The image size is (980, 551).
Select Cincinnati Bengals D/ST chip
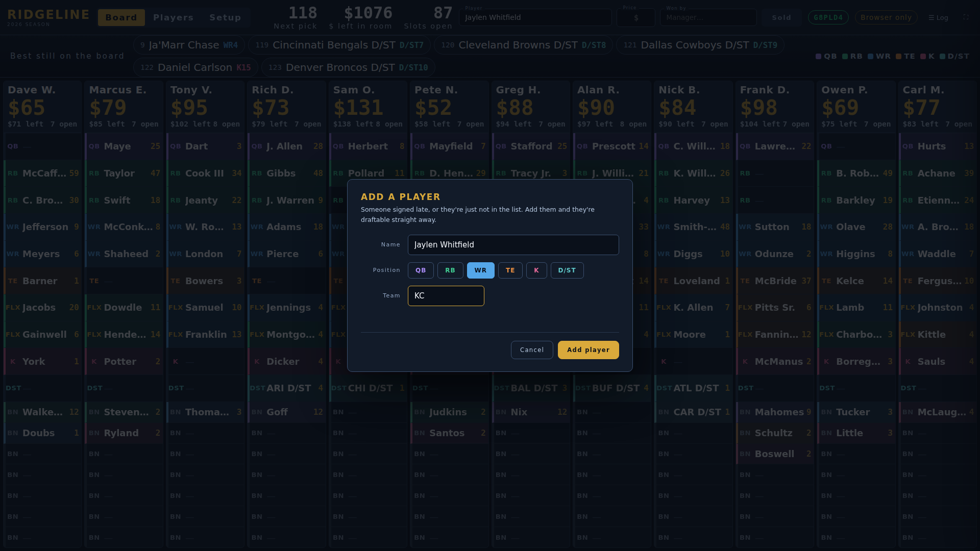[339, 45]
